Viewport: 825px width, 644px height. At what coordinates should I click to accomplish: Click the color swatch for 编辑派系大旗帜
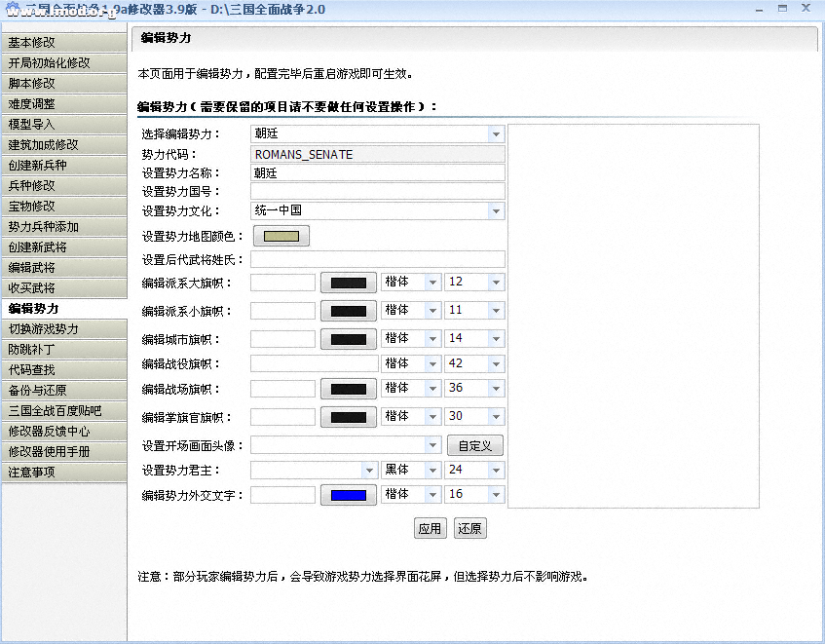coord(349,284)
